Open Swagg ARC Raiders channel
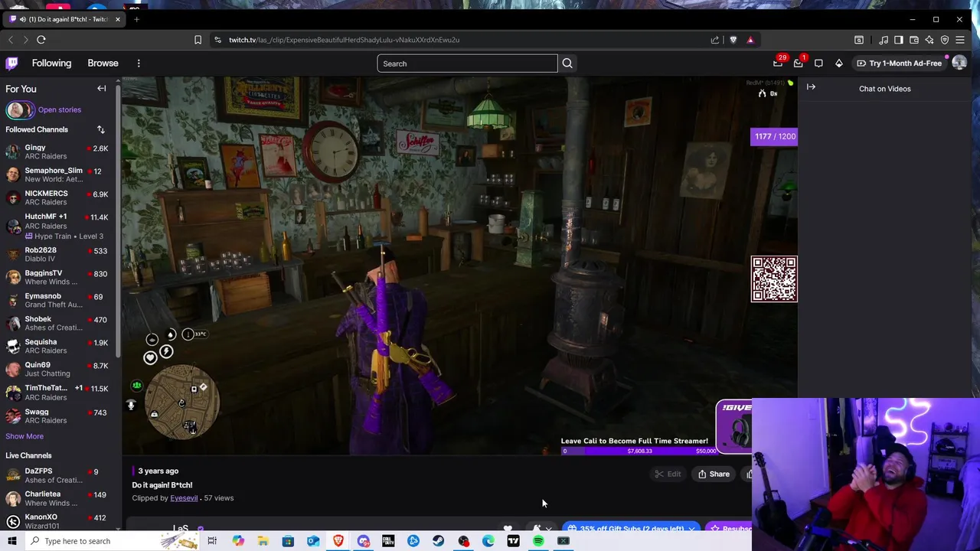Image resolution: width=980 pixels, height=551 pixels. click(x=59, y=416)
